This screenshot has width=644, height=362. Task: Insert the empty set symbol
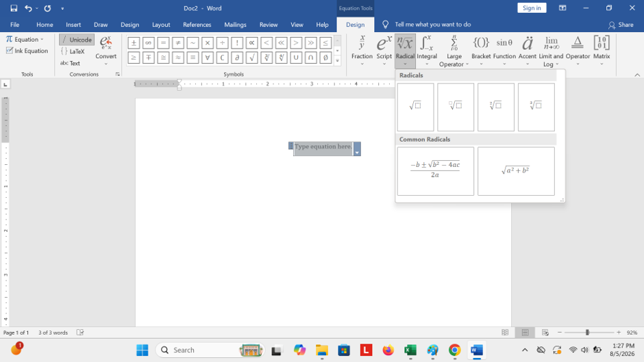325,57
